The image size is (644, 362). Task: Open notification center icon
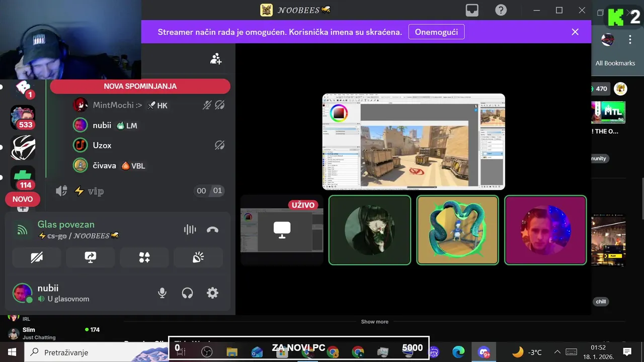pos(627,352)
